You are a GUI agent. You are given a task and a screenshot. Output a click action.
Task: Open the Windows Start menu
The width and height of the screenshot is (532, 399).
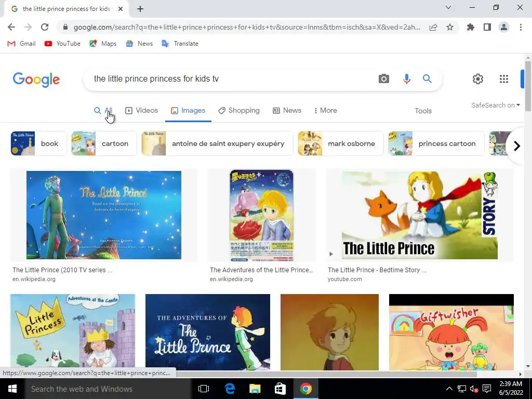(x=12, y=389)
